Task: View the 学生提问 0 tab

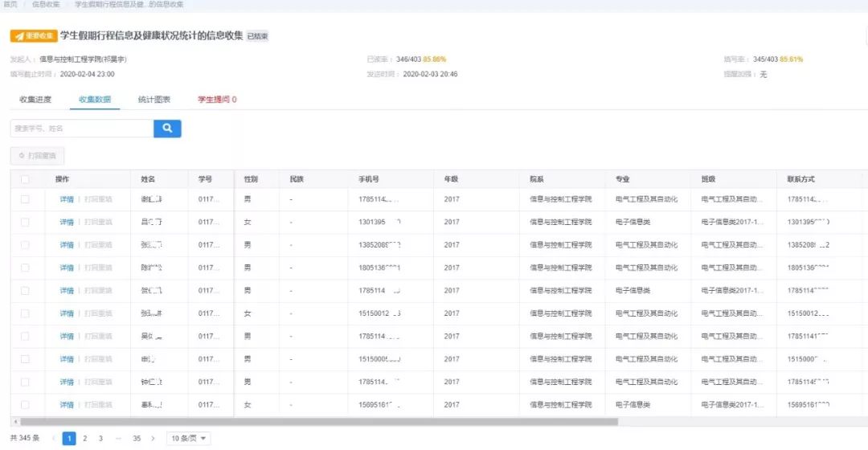Action: 217,100
